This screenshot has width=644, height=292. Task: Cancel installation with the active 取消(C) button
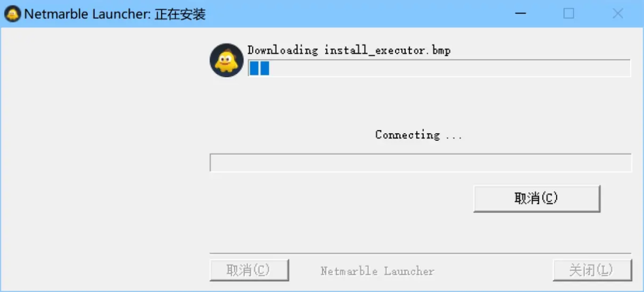pyautogui.click(x=537, y=198)
